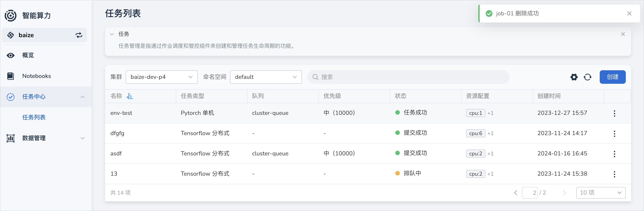Click the 智能算力 logo icon
Screen dimensions: 644x211
(11, 16)
